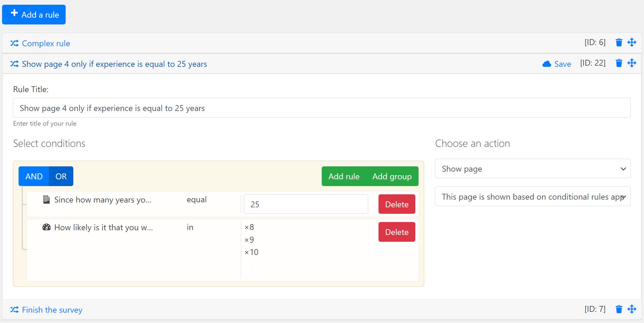Viewport: 644px width, 323px height.
Task: Toggle condition group to AND
Action: point(34,176)
